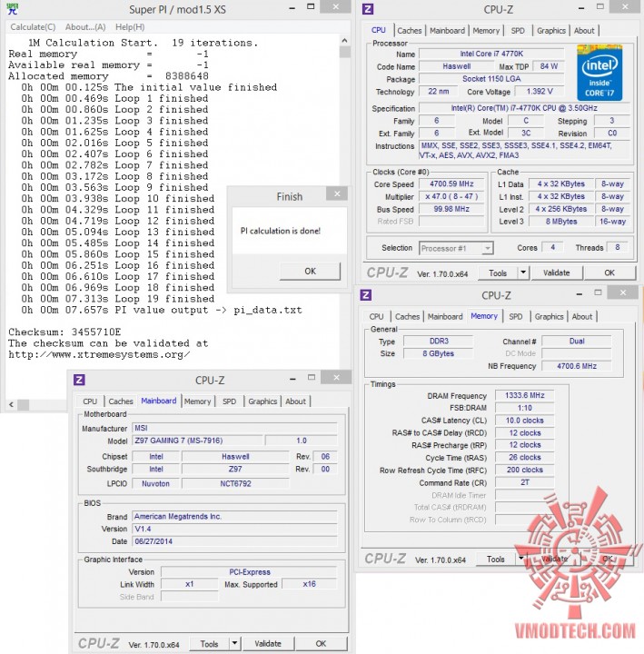Click BIOS Date value 06/27/2014

point(235,541)
